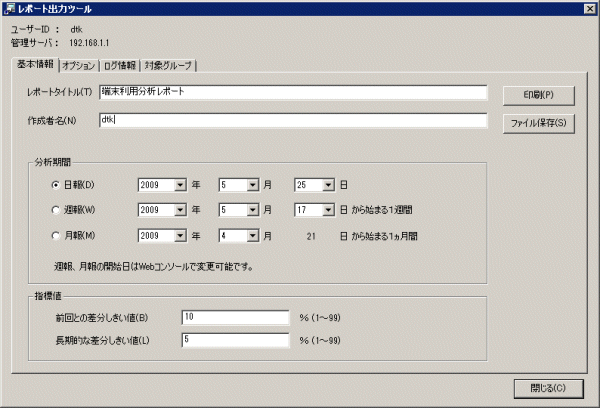Switch to the 対象グループ tab
This screenshot has width=600, height=408.
point(168,66)
